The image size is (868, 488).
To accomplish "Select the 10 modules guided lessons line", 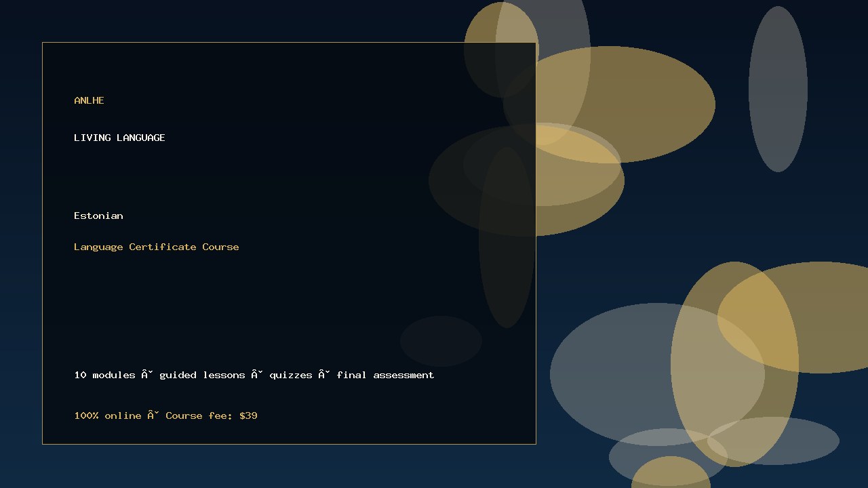I will coord(254,375).
